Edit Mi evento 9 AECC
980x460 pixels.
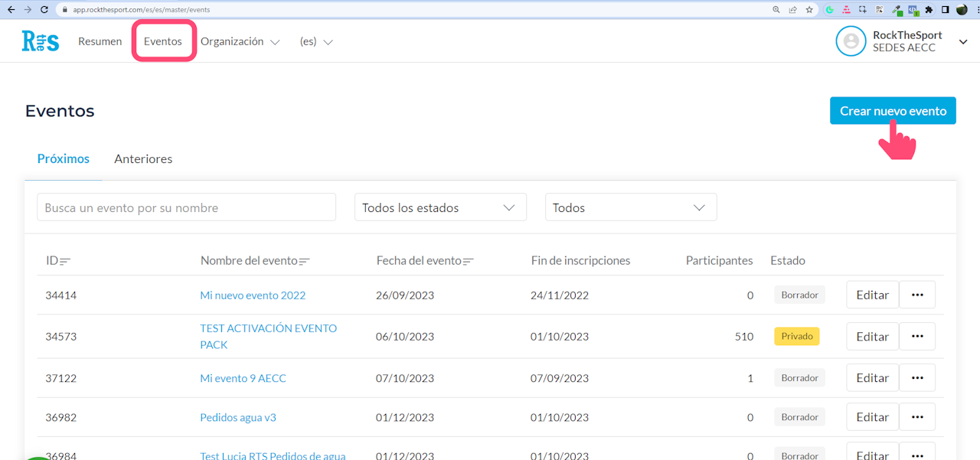(x=872, y=377)
